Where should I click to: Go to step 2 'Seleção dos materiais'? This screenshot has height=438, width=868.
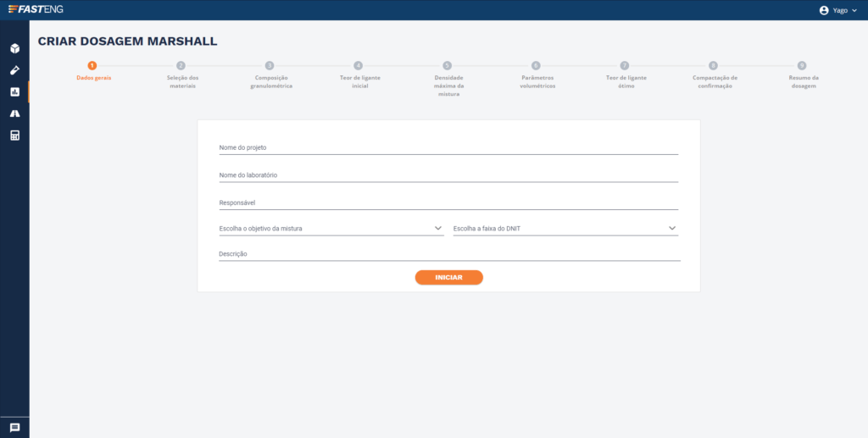tap(181, 66)
